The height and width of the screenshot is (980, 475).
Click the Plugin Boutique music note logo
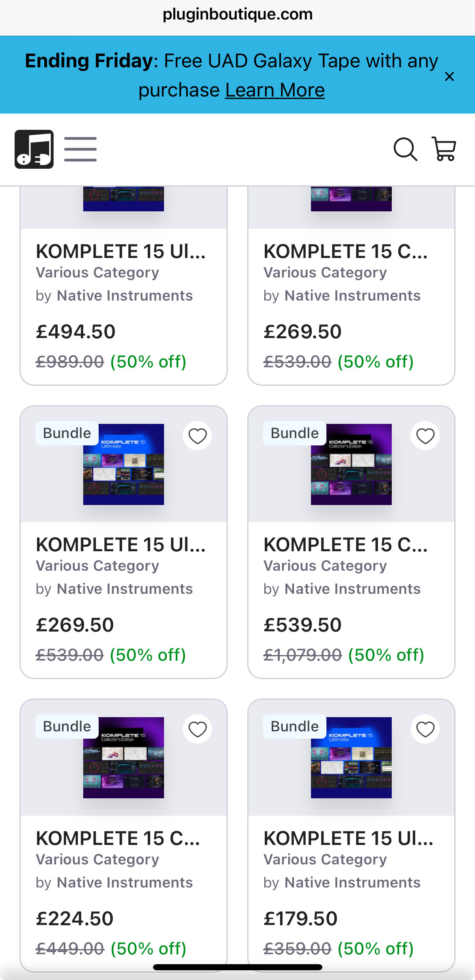tap(34, 149)
